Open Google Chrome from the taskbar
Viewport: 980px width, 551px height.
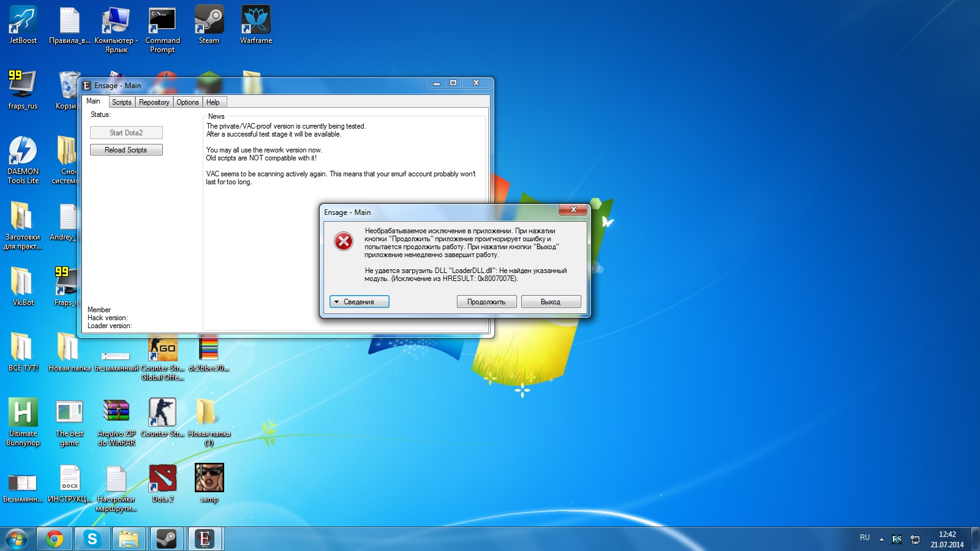pyautogui.click(x=54, y=539)
